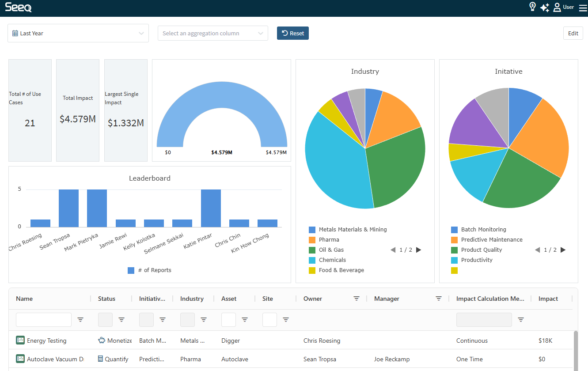Click the Name filter text field
This screenshot has height=371, width=588.
[43, 320]
